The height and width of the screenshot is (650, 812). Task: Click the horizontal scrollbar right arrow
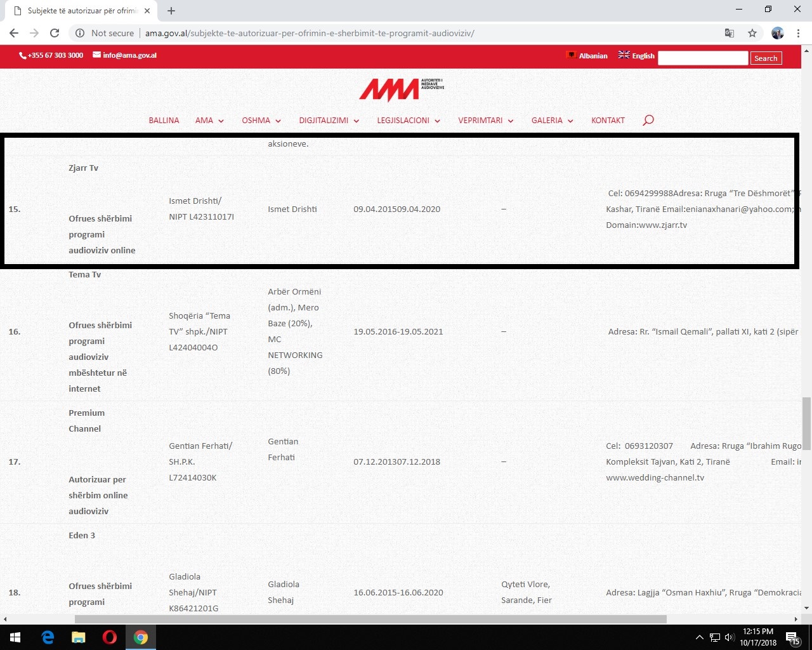tap(796, 619)
